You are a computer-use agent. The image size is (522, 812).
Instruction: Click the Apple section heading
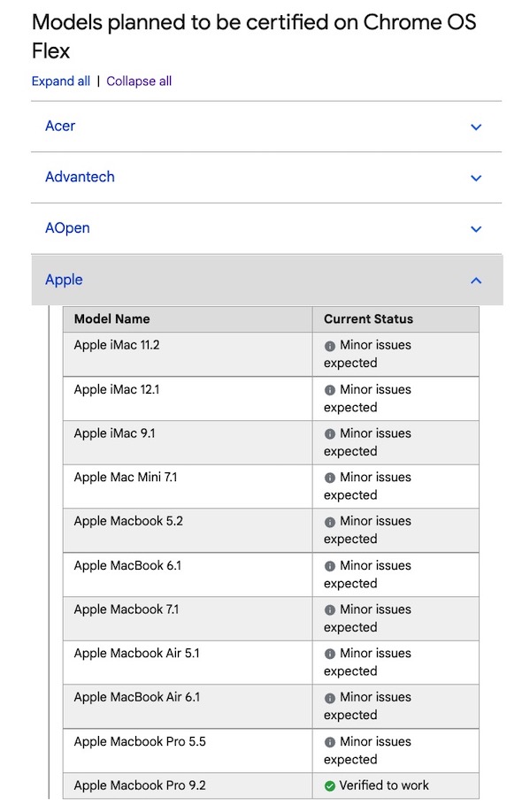pyautogui.click(x=64, y=280)
